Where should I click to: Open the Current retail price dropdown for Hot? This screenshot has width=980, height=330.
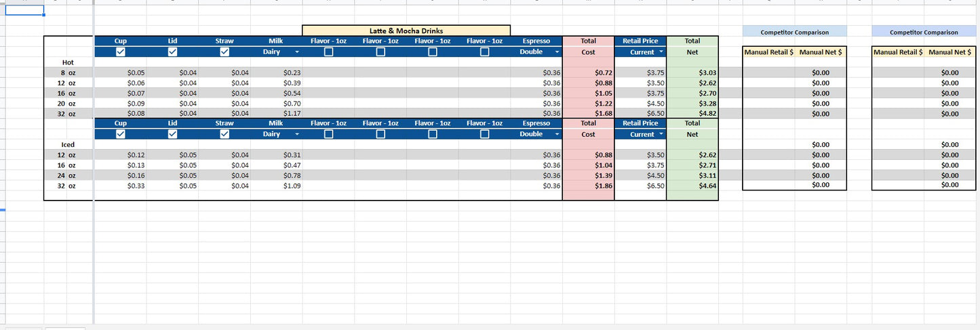[x=661, y=52]
